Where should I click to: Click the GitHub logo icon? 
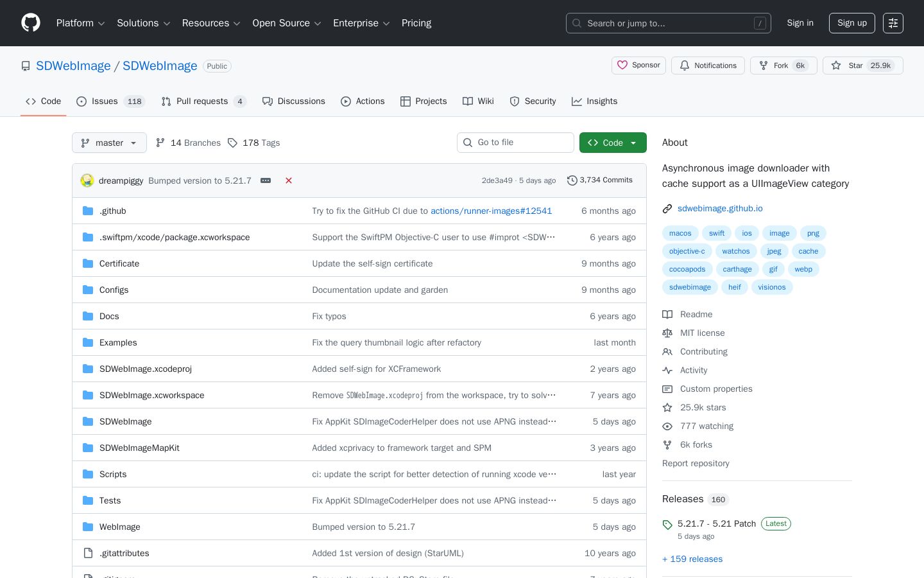pos(31,23)
